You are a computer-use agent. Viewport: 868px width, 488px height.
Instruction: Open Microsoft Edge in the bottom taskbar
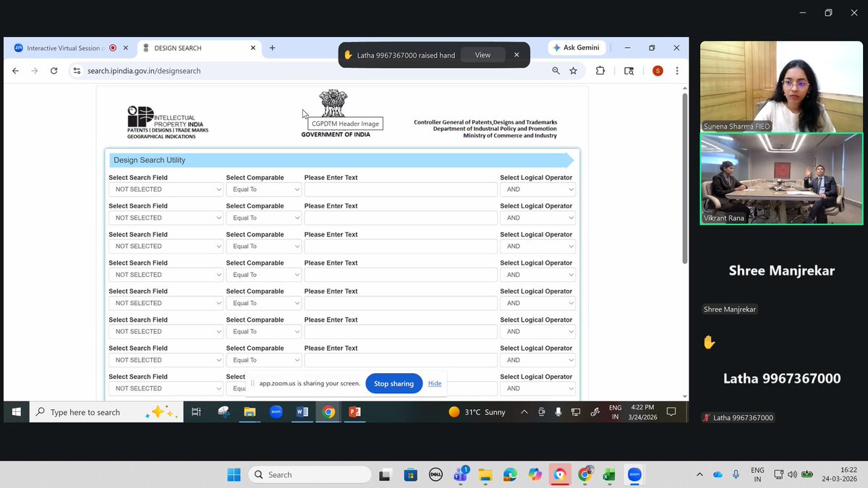coord(510,475)
